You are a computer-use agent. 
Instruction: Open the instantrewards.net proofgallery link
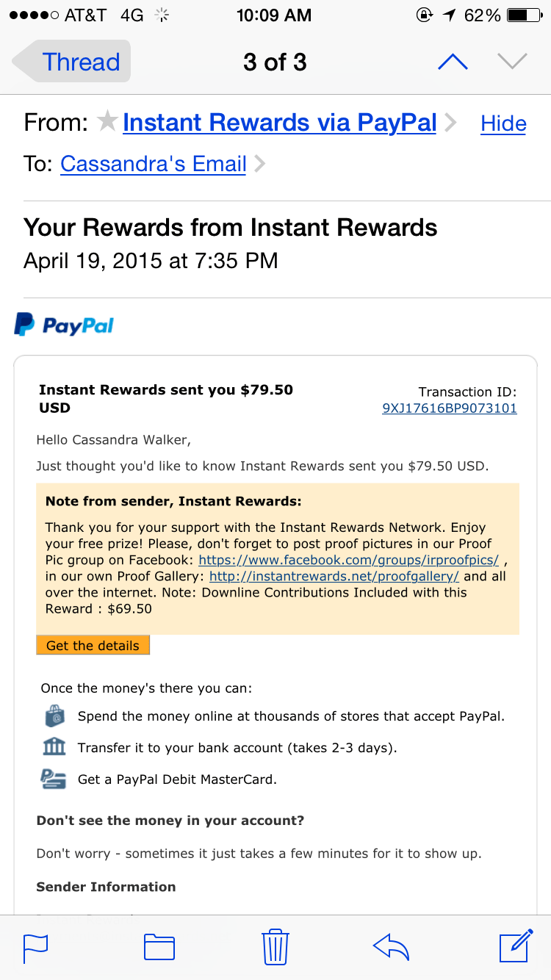[x=334, y=576]
